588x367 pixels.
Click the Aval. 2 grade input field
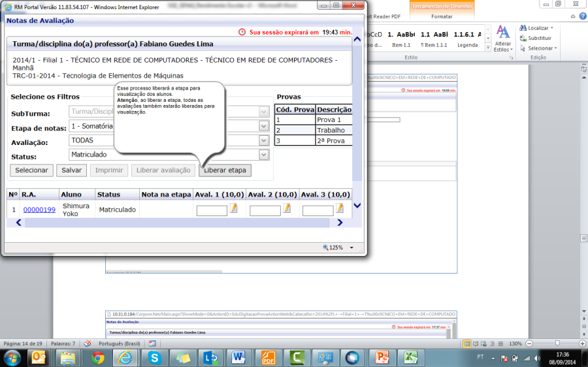(x=265, y=211)
